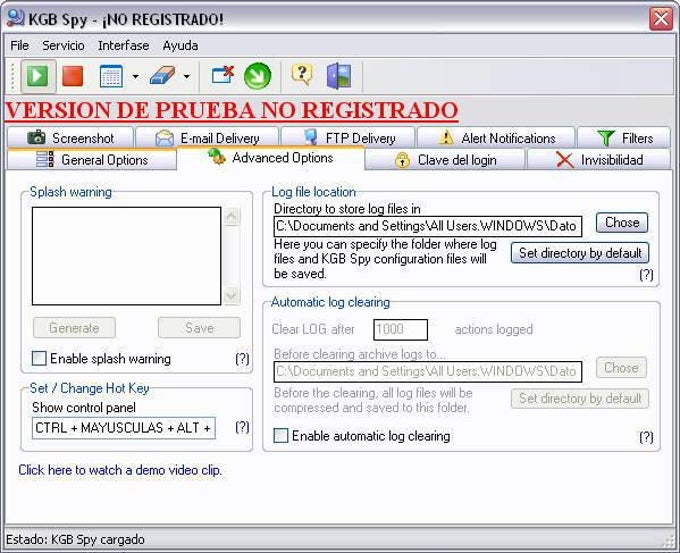Switch to the Filters tab
Image resolution: width=680 pixels, height=553 pixels.
(624, 138)
